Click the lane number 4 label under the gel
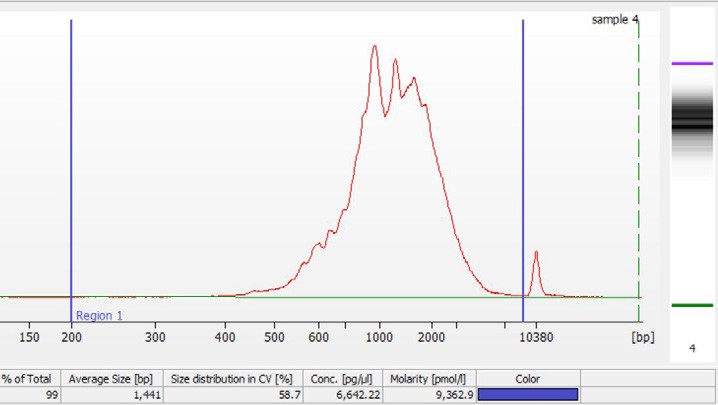The image size is (718, 405). coord(691,348)
